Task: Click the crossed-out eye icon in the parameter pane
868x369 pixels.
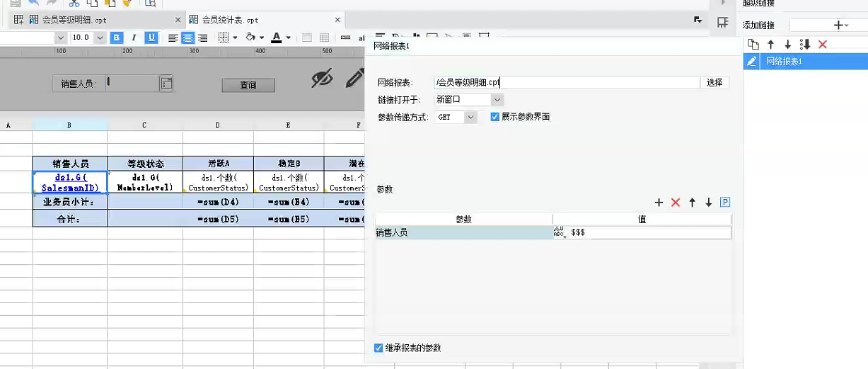Action: coord(322,78)
